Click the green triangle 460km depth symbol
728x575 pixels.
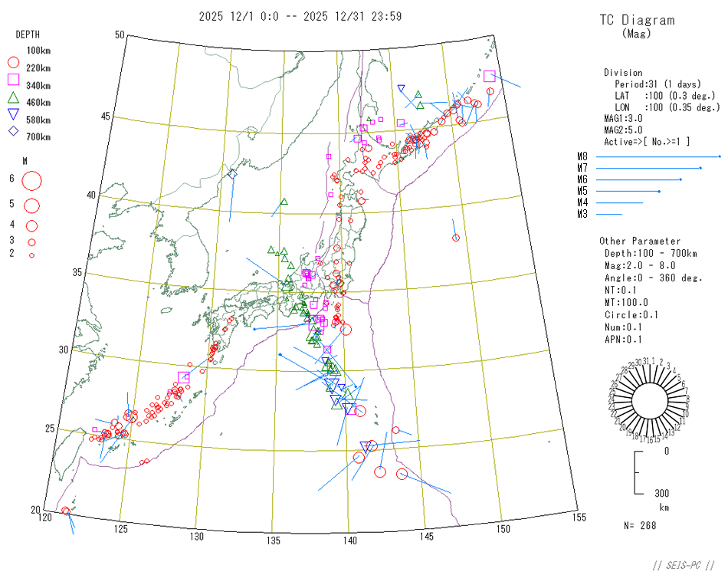(14, 97)
